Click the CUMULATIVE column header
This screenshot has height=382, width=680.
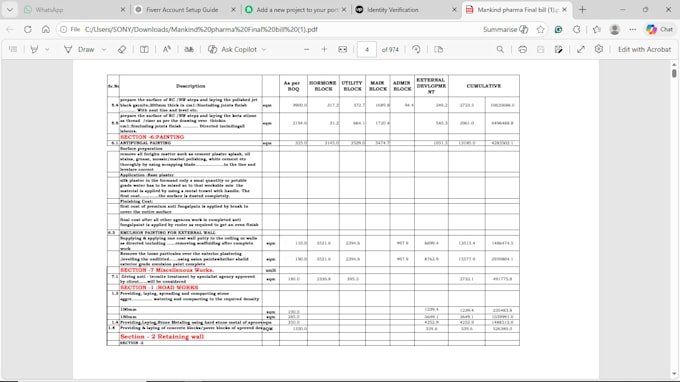tap(484, 86)
